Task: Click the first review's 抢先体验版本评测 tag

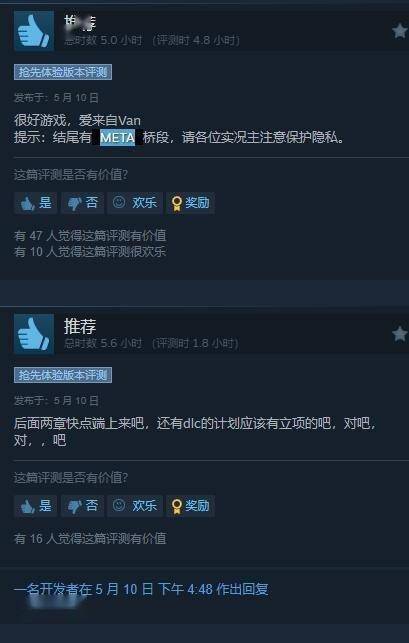Action: [63, 73]
